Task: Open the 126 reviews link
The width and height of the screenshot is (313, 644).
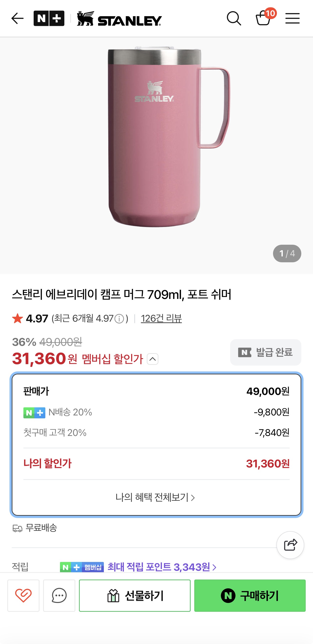Action: tap(161, 318)
